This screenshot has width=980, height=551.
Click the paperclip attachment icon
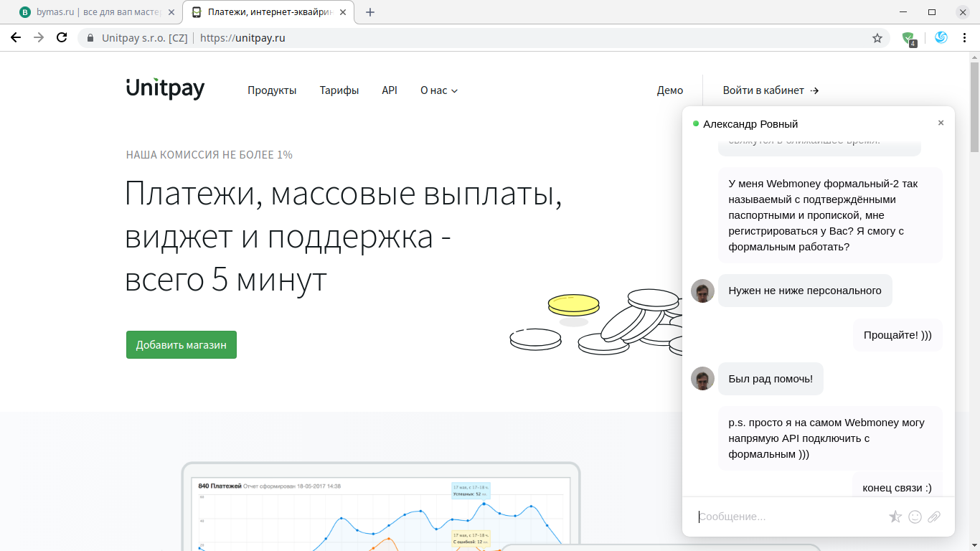click(933, 517)
